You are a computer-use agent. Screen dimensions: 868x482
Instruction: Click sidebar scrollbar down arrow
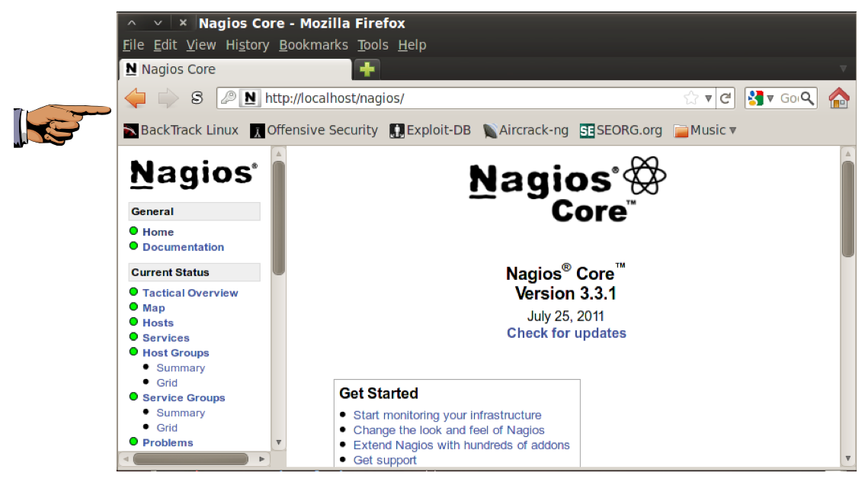(278, 442)
